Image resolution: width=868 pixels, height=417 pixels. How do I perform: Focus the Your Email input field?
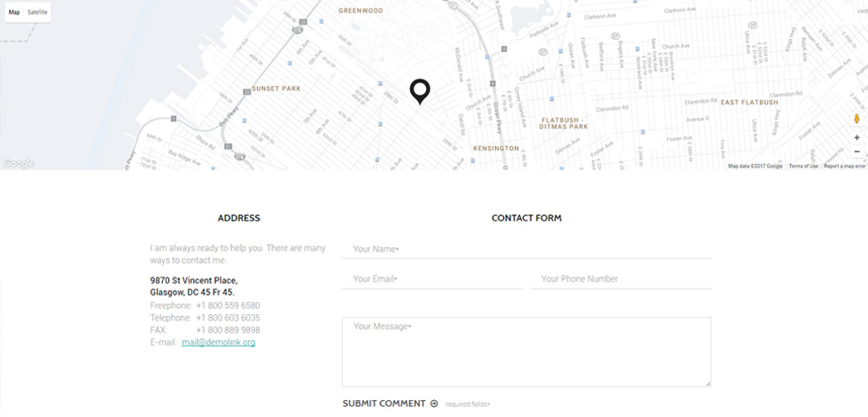pos(432,279)
